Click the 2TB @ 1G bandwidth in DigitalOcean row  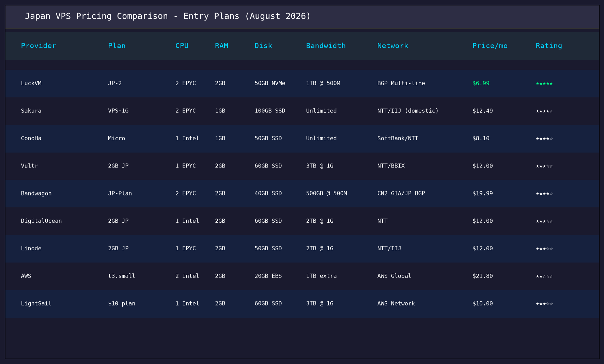(x=320, y=221)
